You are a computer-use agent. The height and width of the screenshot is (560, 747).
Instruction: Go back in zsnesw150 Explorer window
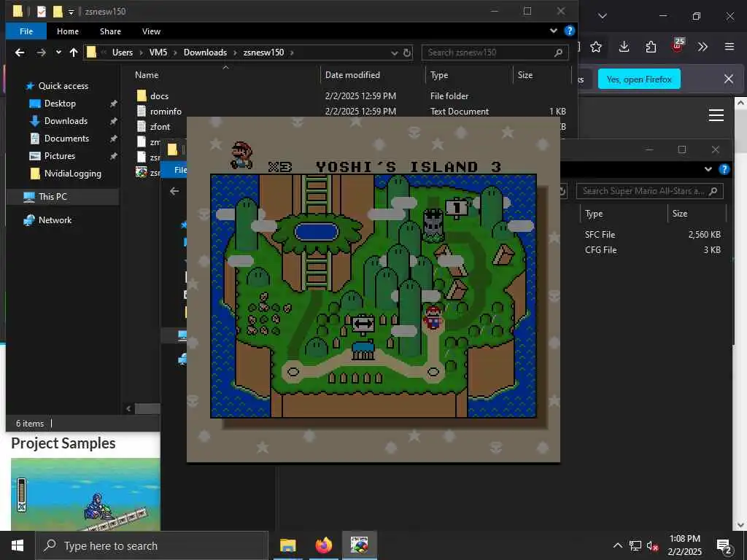pos(20,52)
